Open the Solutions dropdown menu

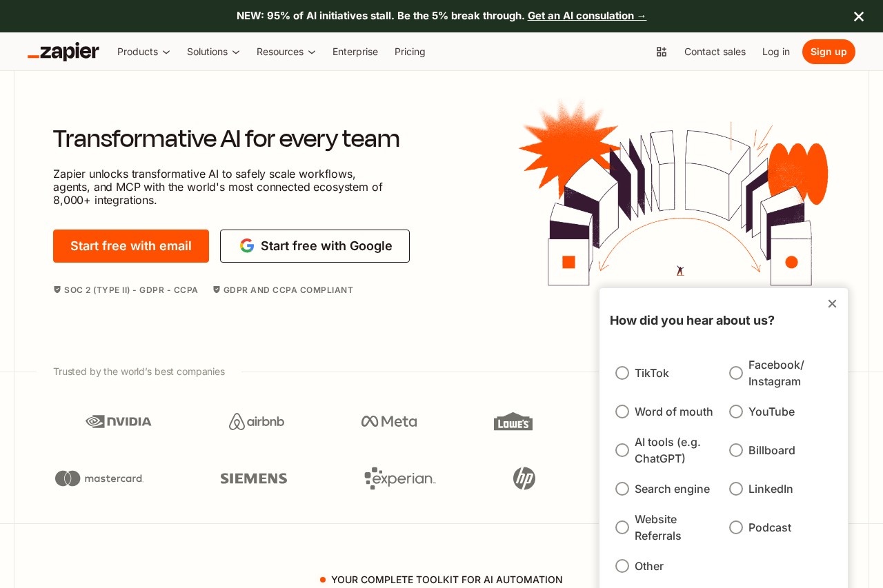click(x=213, y=52)
